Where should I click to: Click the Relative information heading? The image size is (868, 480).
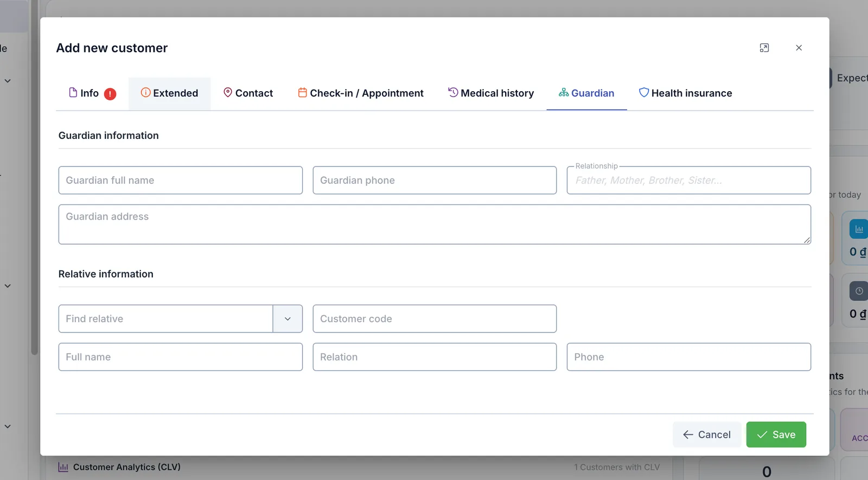tap(106, 274)
